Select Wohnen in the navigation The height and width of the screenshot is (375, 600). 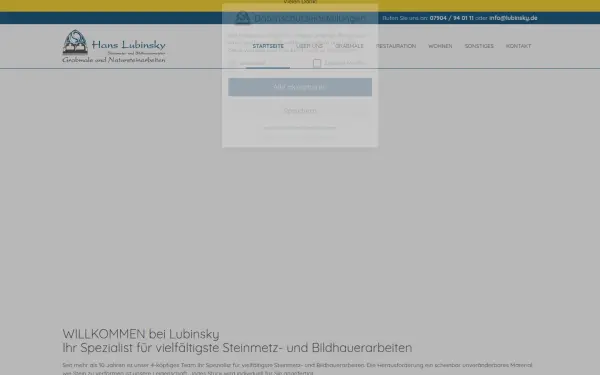(440, 46)
